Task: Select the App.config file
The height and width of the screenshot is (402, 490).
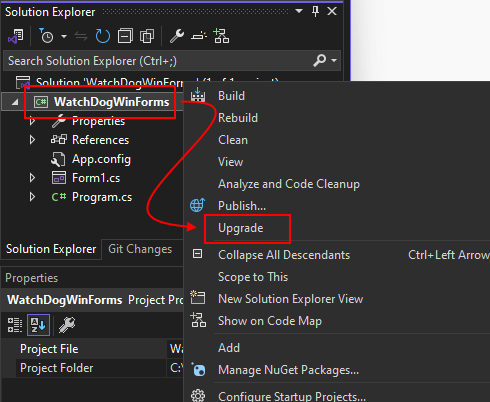Action: pos(101,159)
